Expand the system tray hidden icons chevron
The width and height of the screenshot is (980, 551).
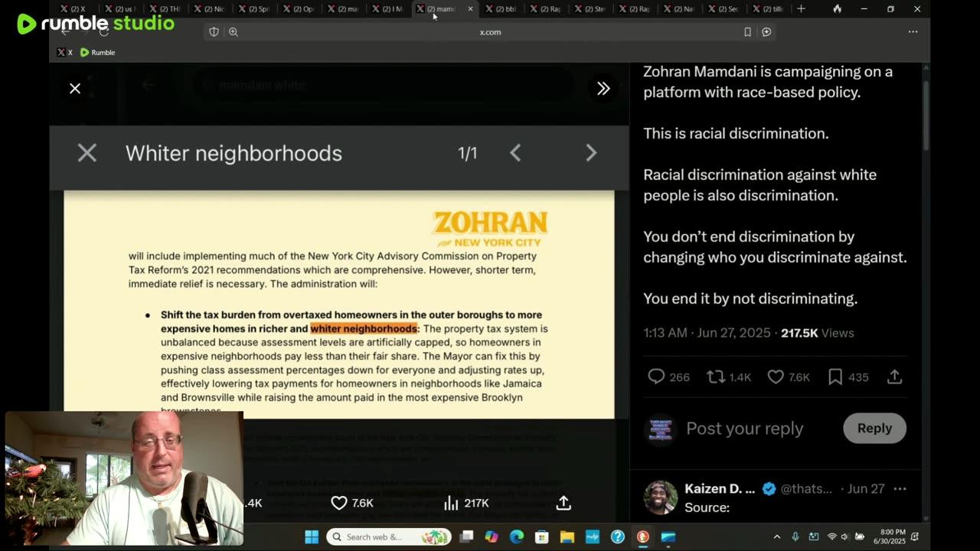tap(777, 536)
